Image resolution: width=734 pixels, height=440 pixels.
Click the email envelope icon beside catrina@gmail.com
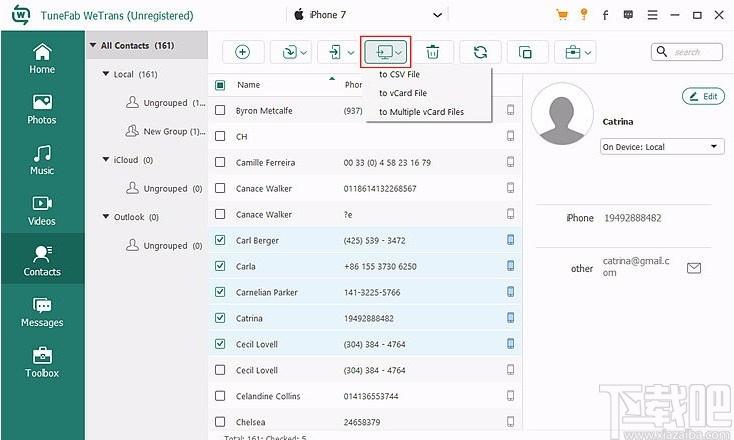pos(694,268)
